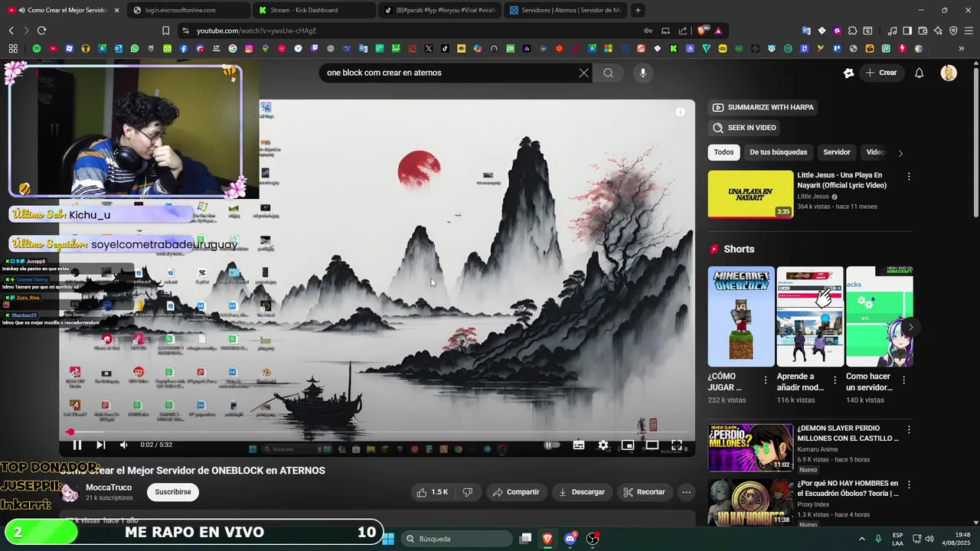Pause the YouTube video
This screenshot has height=551, width=980.
click(77, 445)
